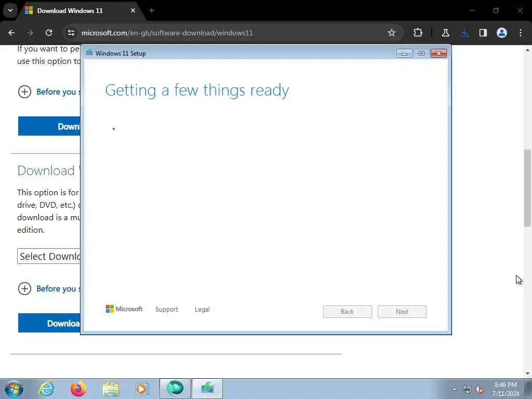532x399 pixels.
Task: Launch Internet Explorer from taskbar
Action: tap(46, 389)
